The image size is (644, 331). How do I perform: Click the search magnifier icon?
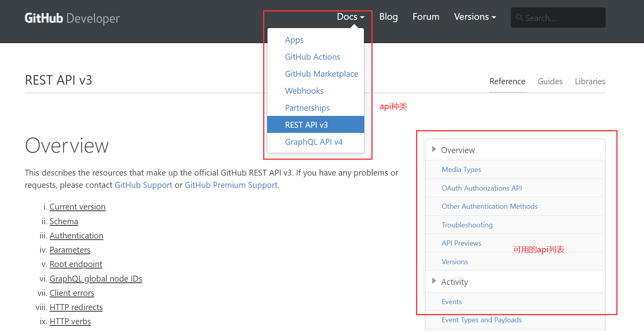point(519,18)
